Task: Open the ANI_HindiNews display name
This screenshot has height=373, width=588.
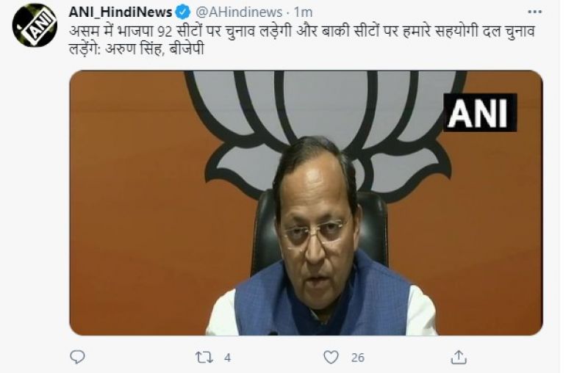Action: pyautogui.click(x=121, y=12)
